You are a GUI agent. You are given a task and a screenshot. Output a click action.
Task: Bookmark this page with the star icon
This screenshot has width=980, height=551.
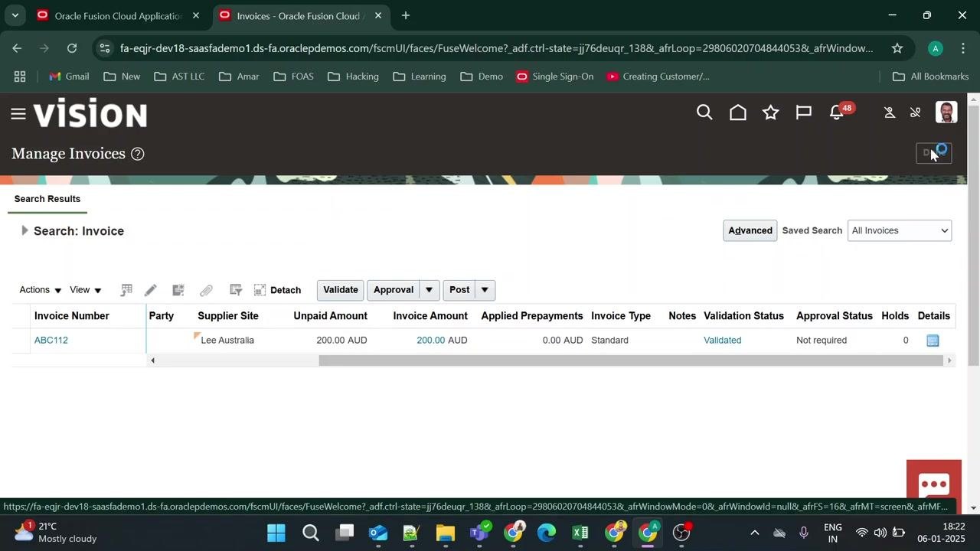(x=897, y=48)
